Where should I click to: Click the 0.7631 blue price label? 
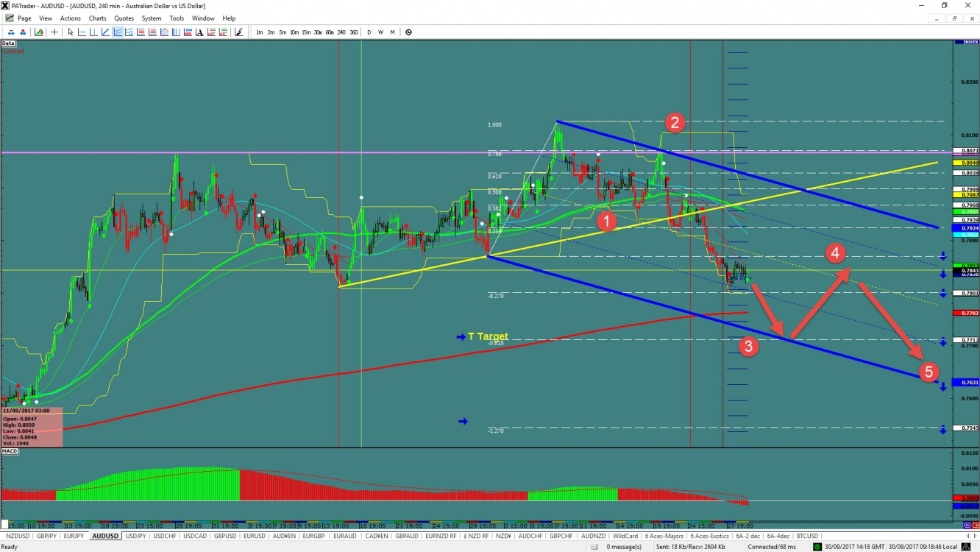965,383
